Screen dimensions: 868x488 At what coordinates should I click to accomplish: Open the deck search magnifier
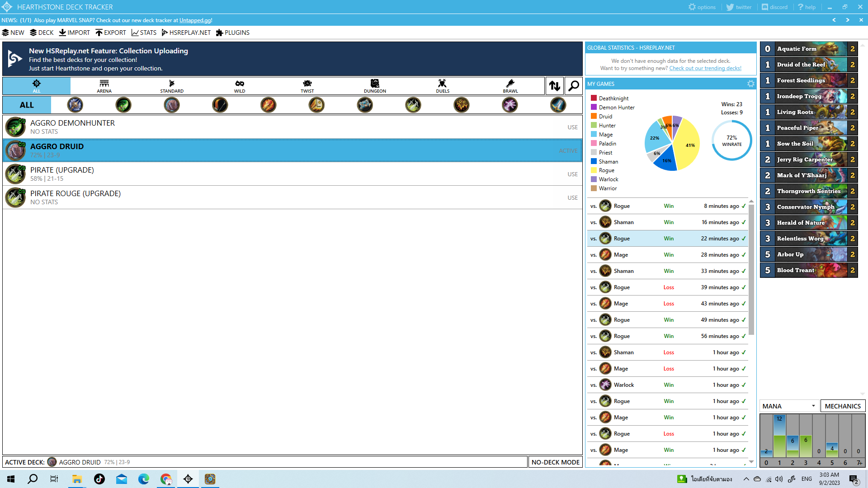coord(574,86)
